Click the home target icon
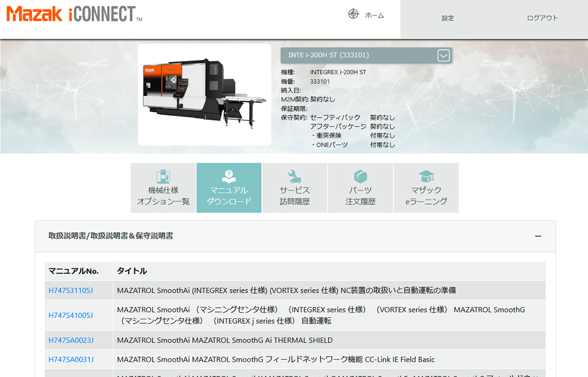 pos(353,14)
